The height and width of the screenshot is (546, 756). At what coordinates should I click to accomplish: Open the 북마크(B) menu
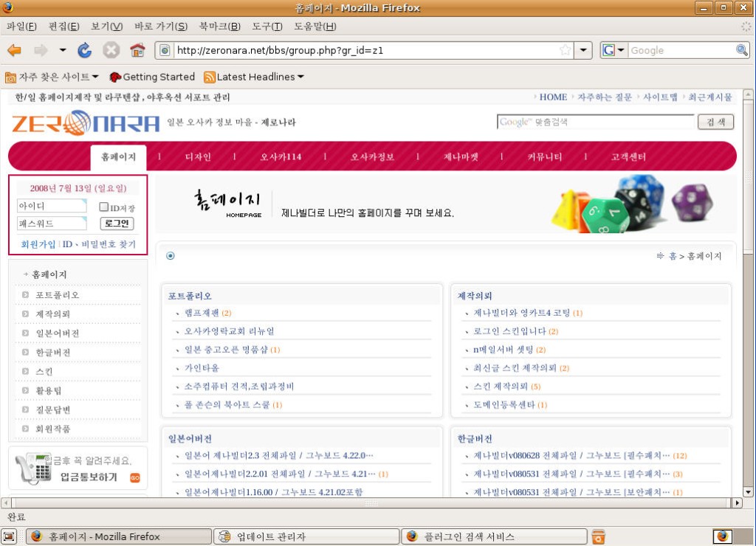(x=219, y=27)
